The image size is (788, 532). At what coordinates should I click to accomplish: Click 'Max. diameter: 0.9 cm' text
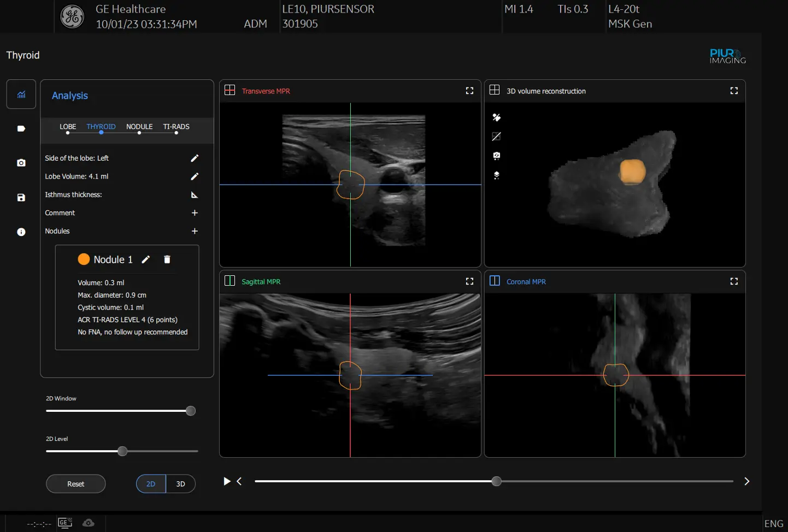pyautogui.click(x=112, y=295)
